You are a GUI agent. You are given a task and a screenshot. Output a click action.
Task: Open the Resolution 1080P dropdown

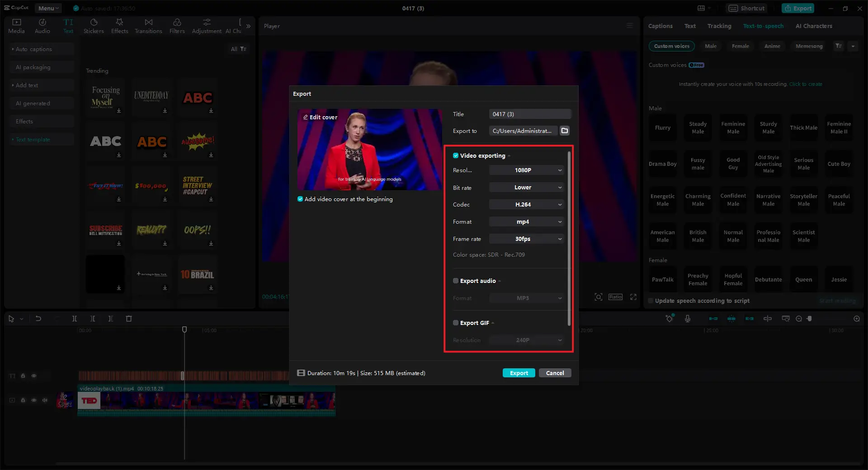click(527, 170)
